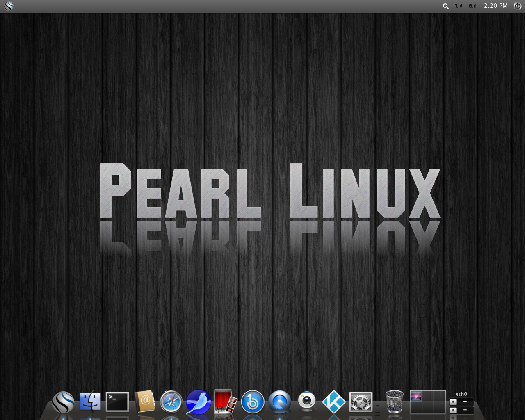This screenshot has height=420, width=525.
Task: Launch the blue Q media player icon
Action: tap(280, 402)
